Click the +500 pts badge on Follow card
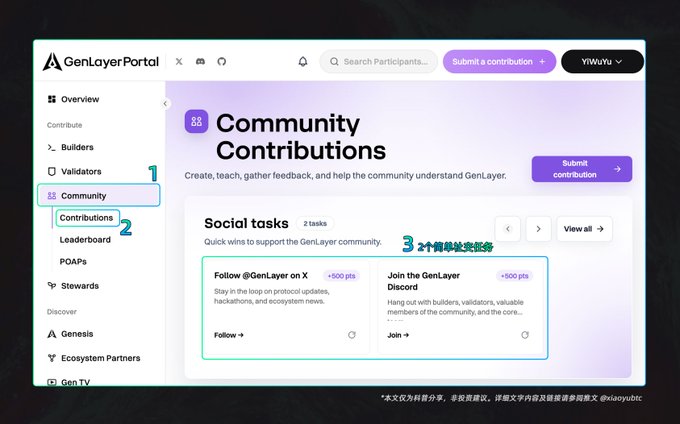The width and height of the screenshot is (680, 424). tap(341, 276)
